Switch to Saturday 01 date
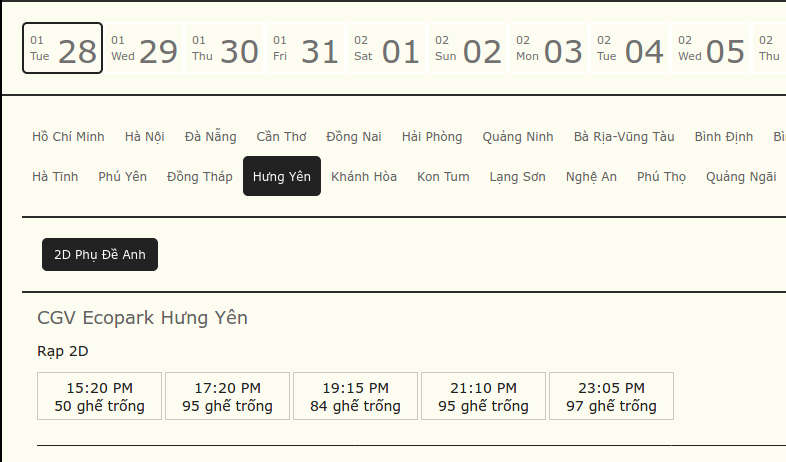This screenshot has height=462, width=786. coord(386,49)
